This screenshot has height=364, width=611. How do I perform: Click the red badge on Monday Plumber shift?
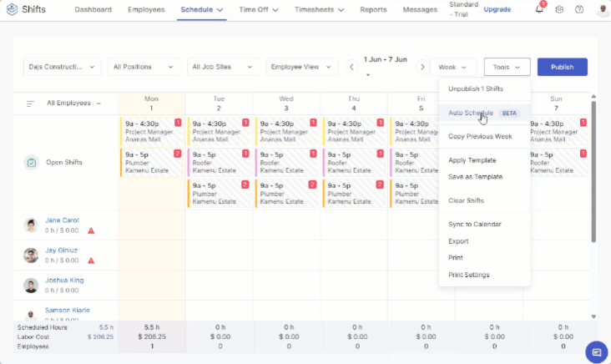click(x=177, y=154)
